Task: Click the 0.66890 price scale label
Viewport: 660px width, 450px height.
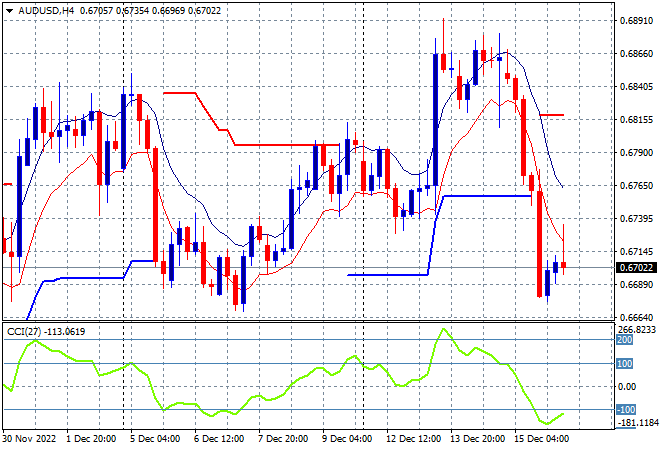Action: tap(636, 285)
